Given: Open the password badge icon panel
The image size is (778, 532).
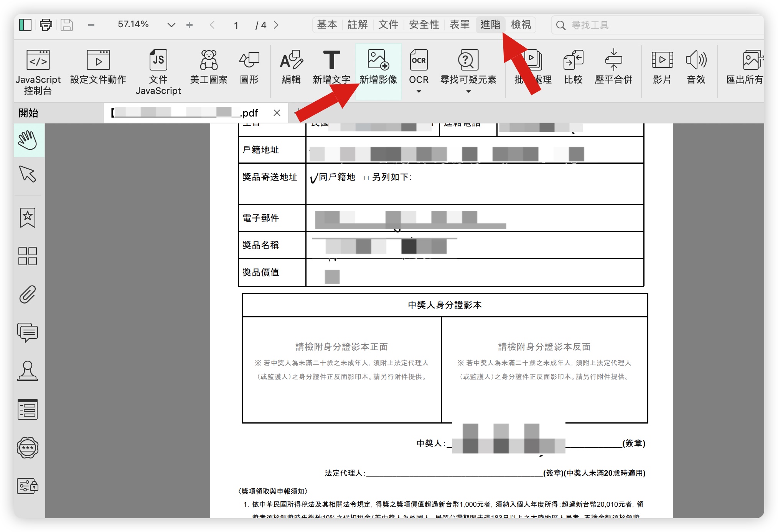Looking at the screenshot, I should click(28, 448).
